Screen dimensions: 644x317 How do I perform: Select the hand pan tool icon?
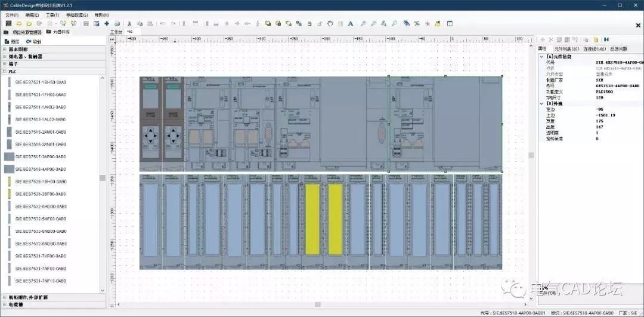coord(330,23)
